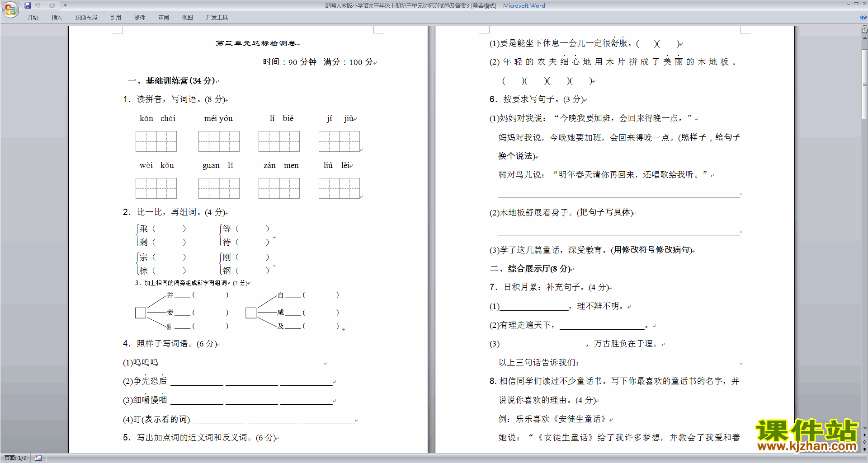Click question 6 text 按要求写句子
Image resolution: width=868 pixels, height=463 pixels.
529,99
